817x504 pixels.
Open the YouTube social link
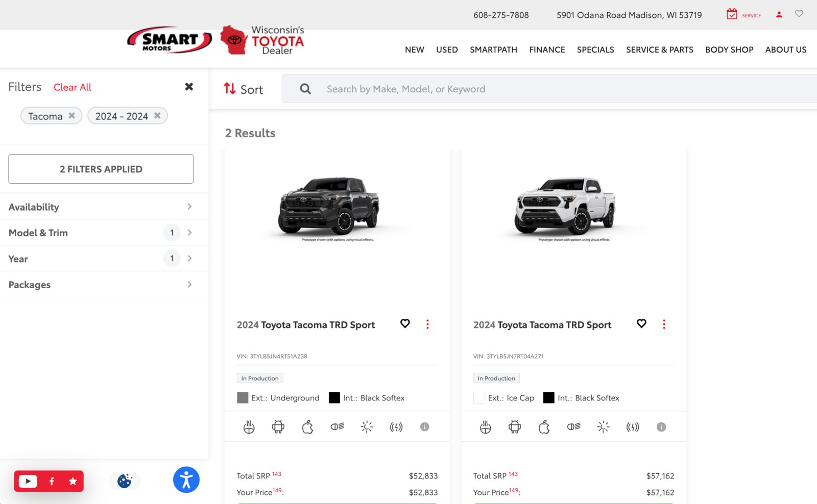click(x=28, y=481)
